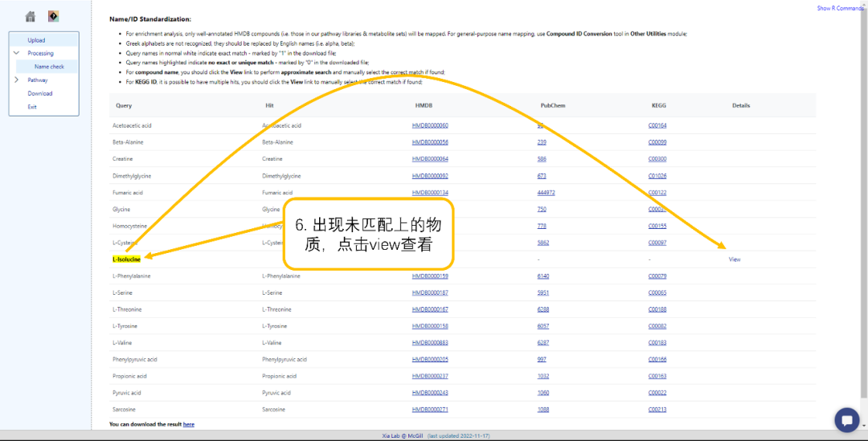Open PubChem 673 for Dimethylglycine
The width and height of the screenshot is (868, 441).
click(542, 176)
